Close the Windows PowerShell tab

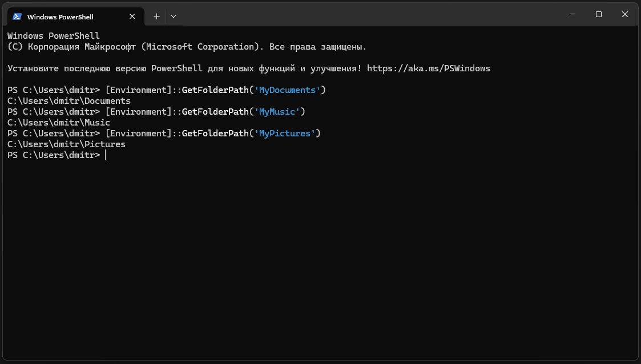pyautogui.click(x=132, y=17)
